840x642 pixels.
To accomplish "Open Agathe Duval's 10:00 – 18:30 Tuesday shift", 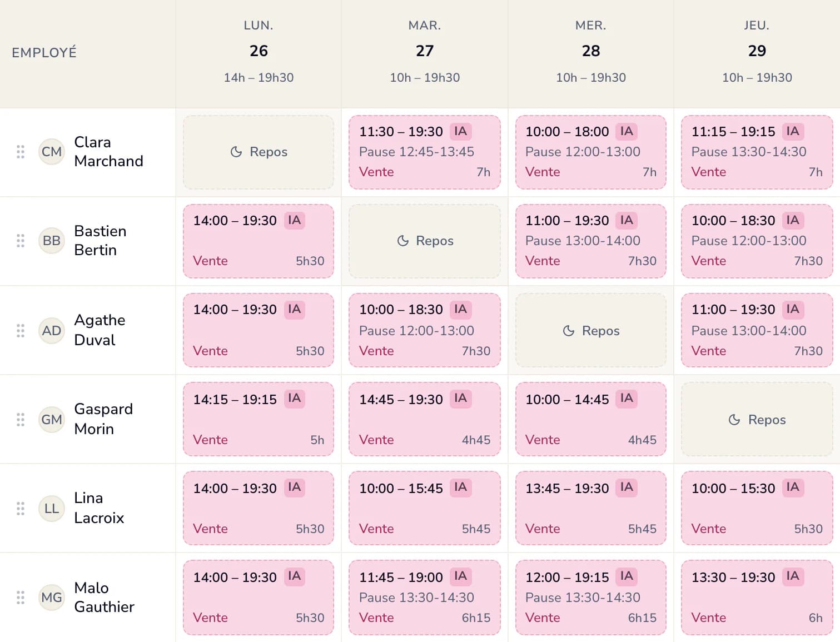I will 425,330.
